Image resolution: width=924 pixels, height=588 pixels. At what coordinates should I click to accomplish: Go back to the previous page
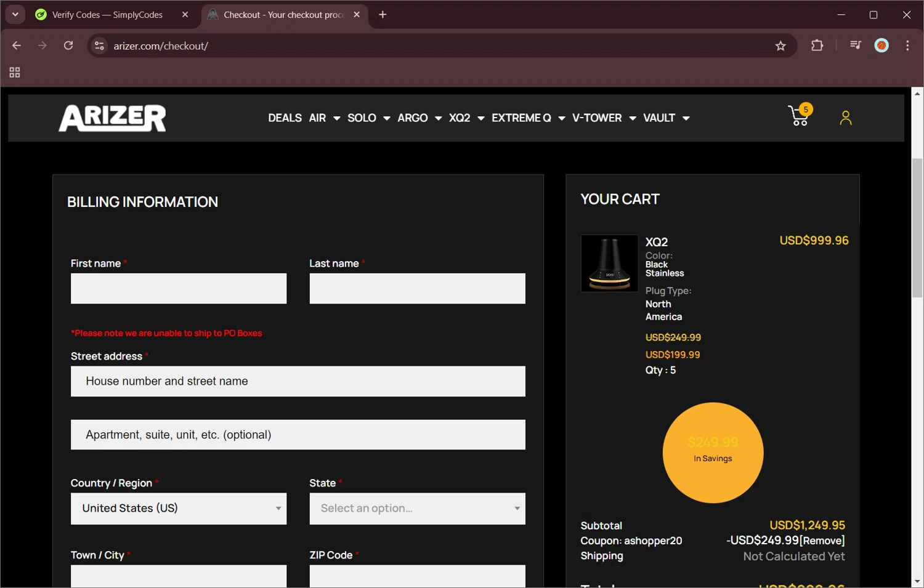click(17, 46)
